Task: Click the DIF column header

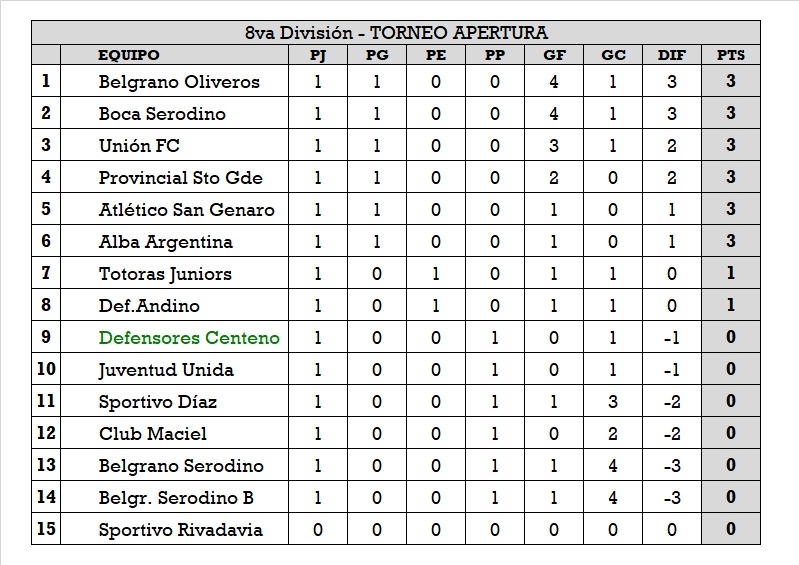Action: pos(671,56)
